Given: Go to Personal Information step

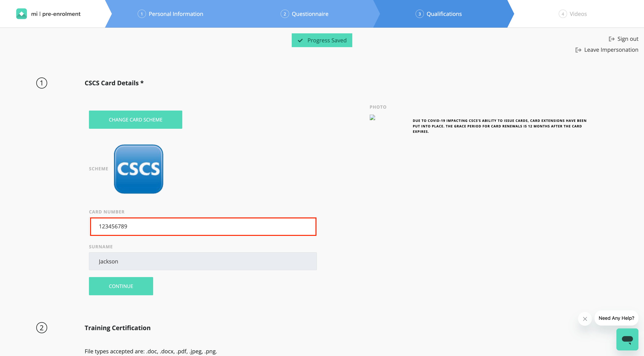Looking at the screenshot, I should point(176,14).
